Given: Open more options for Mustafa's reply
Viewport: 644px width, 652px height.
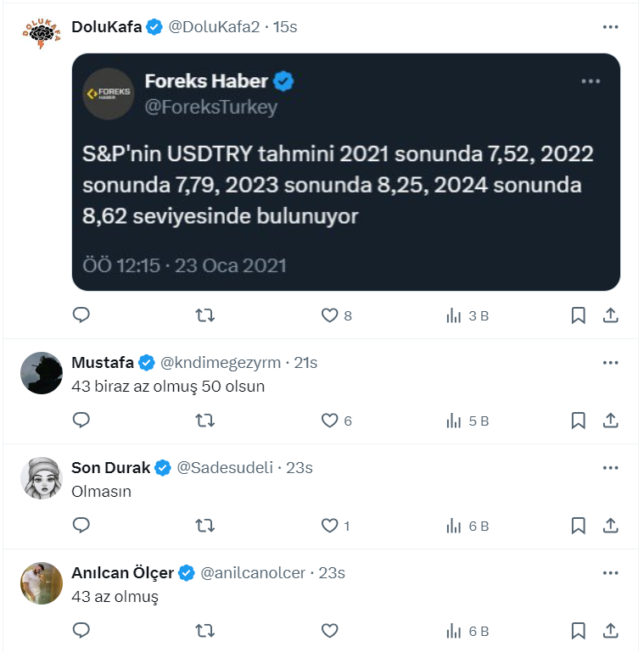Looking at the screenshot, I should pos(610,363).
